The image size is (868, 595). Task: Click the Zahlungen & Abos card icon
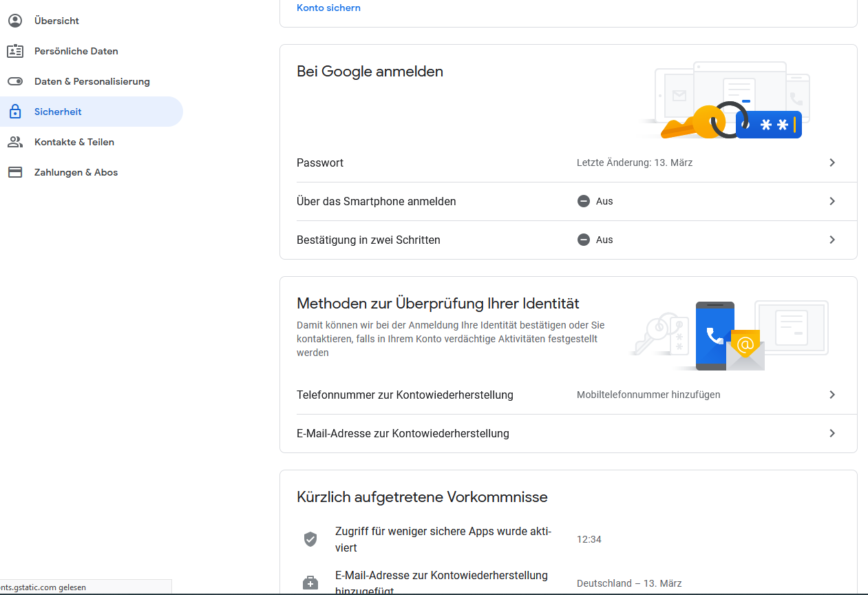(x=15, y=172)
